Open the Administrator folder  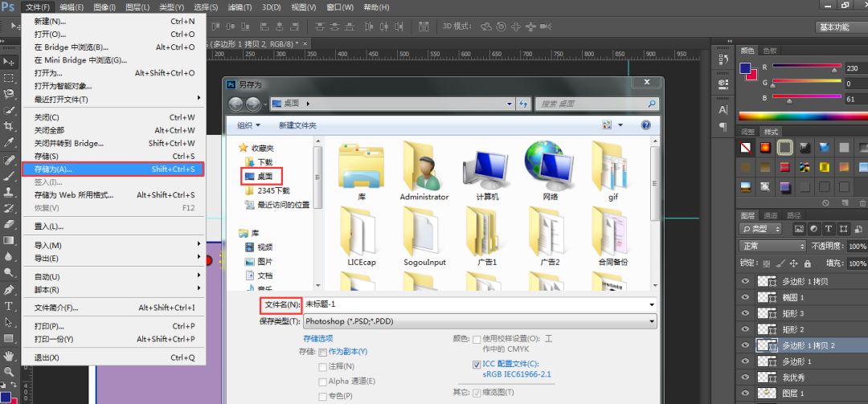424,170
